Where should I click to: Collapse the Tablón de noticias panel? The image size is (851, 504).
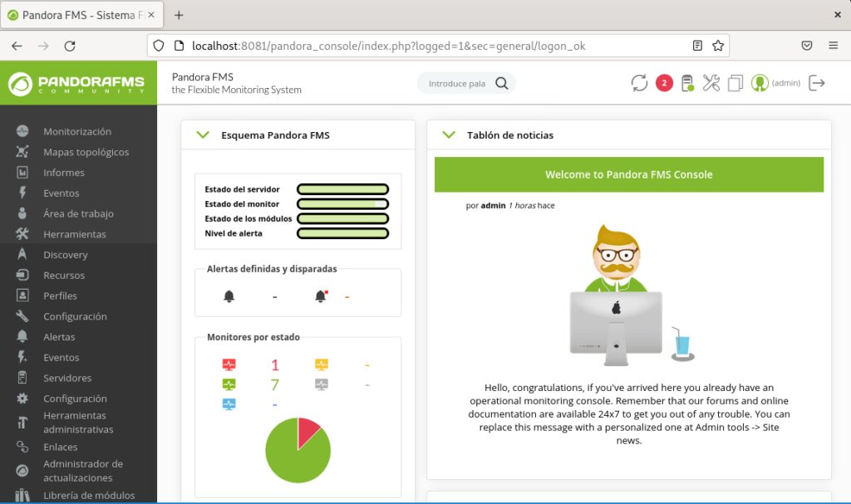(x=449, y=134)
